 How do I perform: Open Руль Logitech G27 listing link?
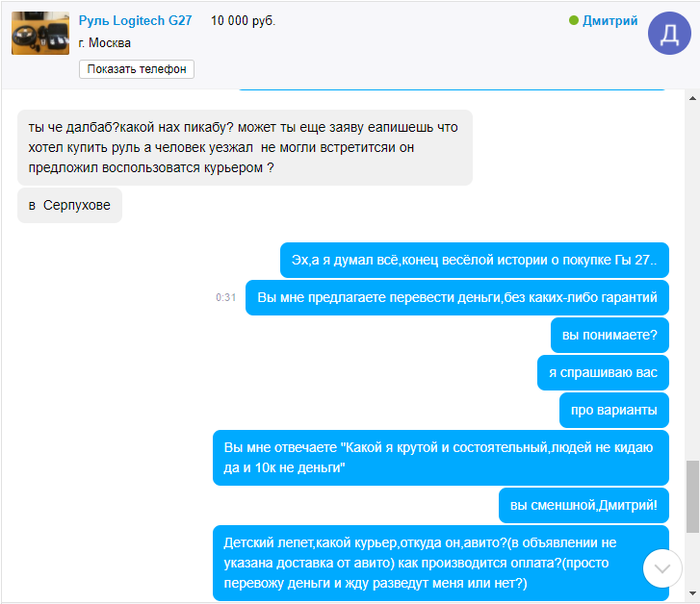(135, 21)
